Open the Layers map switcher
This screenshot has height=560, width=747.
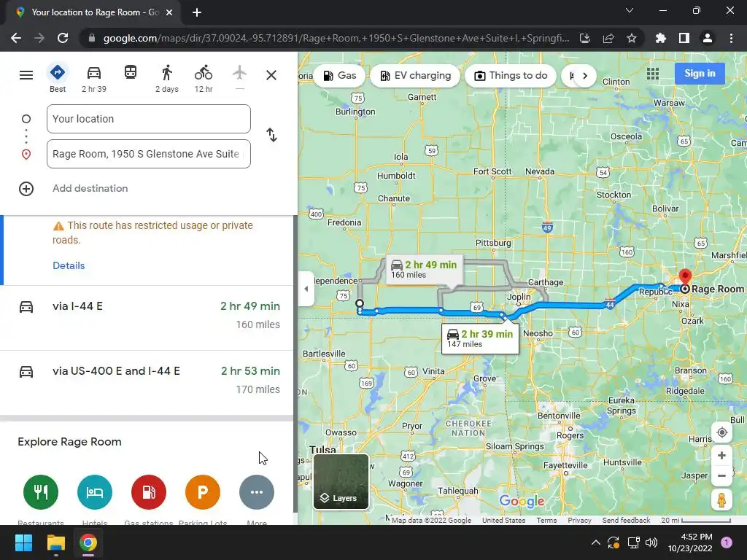[x=341, y=481]
